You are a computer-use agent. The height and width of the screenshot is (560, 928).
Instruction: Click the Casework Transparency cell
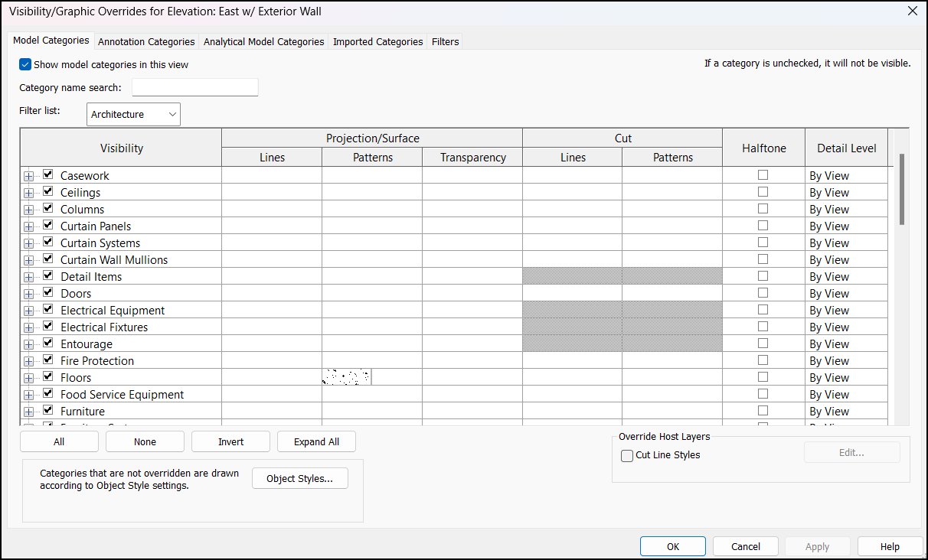[x=472, y=175]
